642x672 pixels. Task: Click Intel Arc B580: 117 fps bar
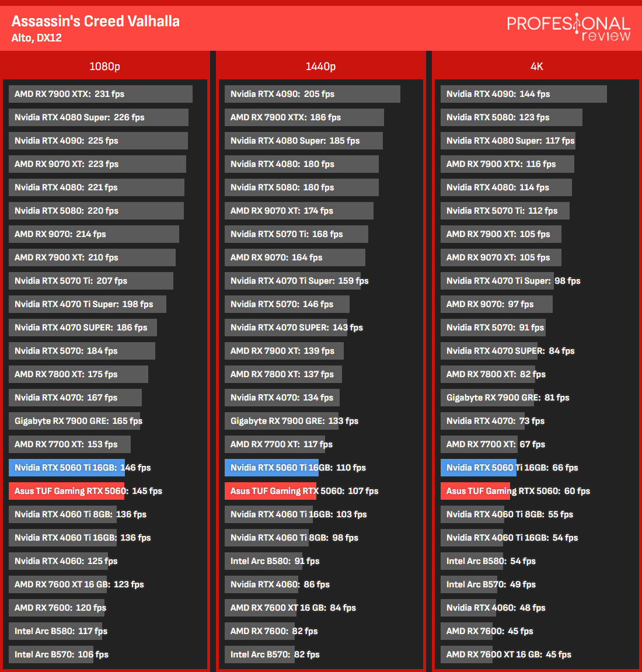[x=55, y=631]
